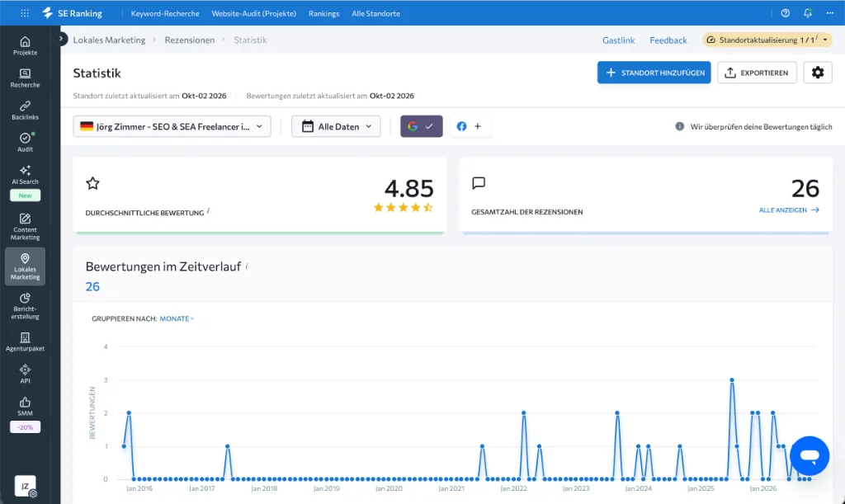Click the Jan 2016 axis label
This screenshot has width=845, height=504.
coord(139,488)
